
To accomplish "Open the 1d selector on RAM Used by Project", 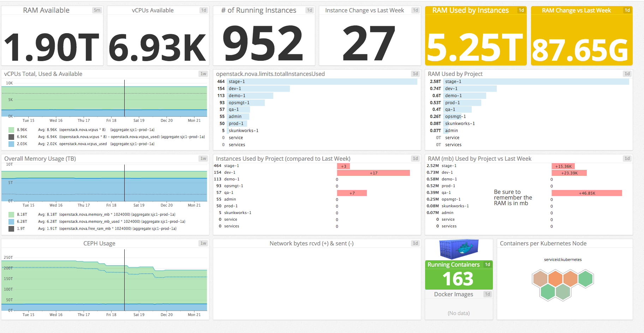I will coord(627,74).
